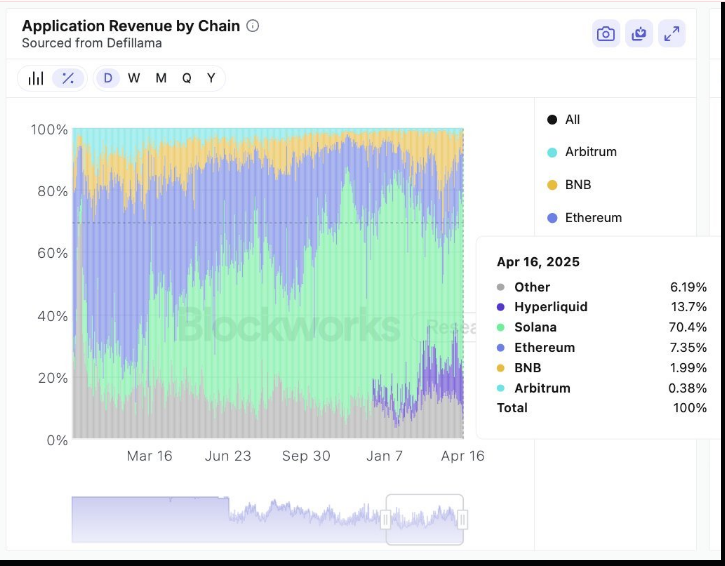Click 'Application Revenue by Chain' title

pos(131,26)
